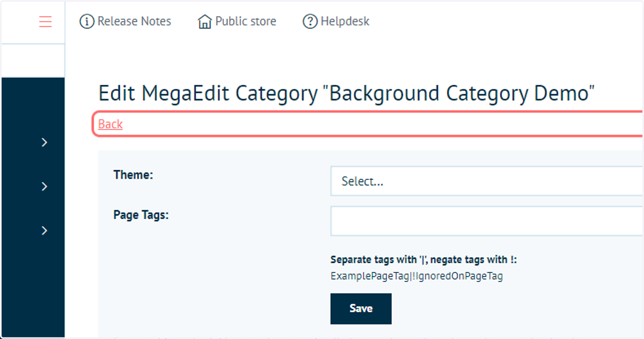Go back via the Back link
The width and height of the screenshot is (644, 339).
click(111, 124)
